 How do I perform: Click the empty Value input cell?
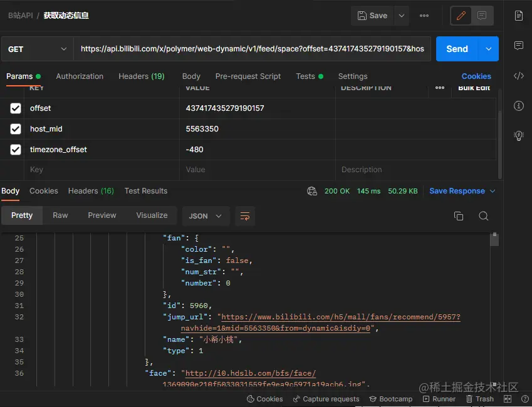pyautogui.click(x=258, y=170)
